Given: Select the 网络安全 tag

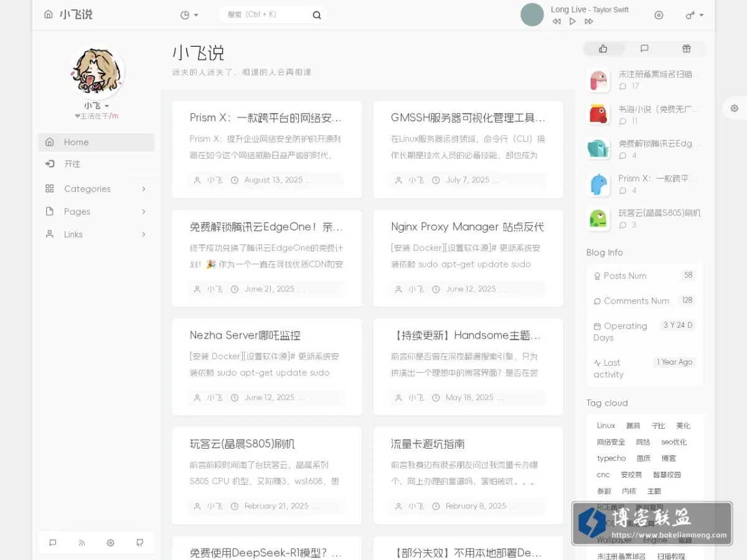Looking at the screenshot, I should coord(611,442).
